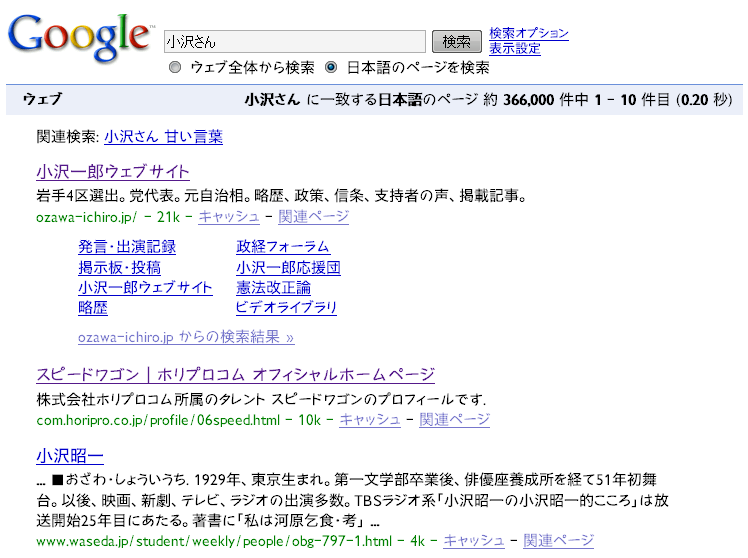Screen dimensions: 748x558
Task: Open 関連ページ link for www.waseda.jp result
Action: [558, 541]
